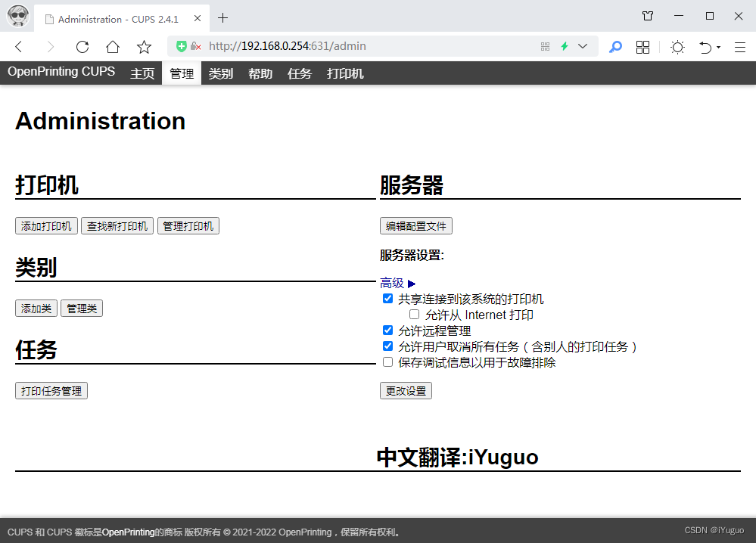Viewport: 756px width, 543px height.
Task: Open the 帮助 navigation tab
Action: coord(260,73)
